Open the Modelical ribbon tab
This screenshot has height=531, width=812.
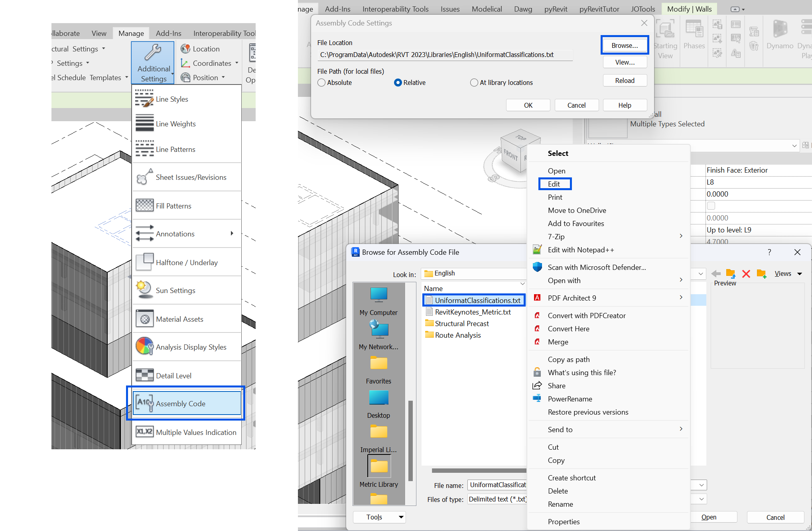click(x=487, y=9)
